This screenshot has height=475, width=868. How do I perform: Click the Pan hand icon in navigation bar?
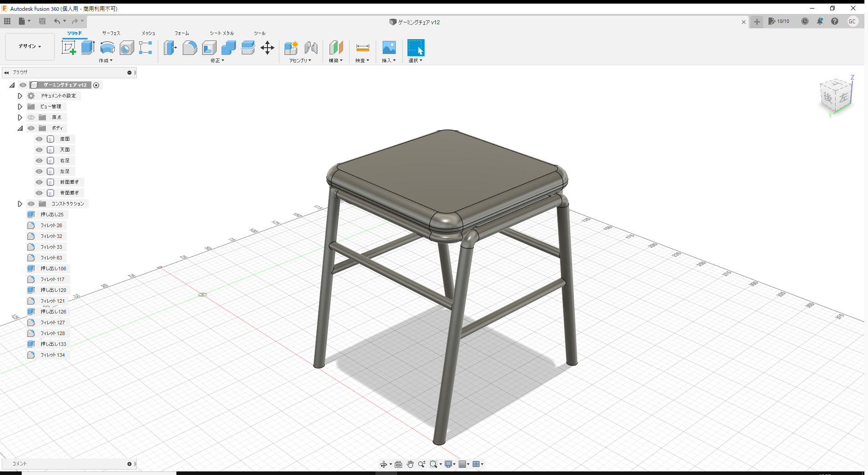(x=410, y=464)
